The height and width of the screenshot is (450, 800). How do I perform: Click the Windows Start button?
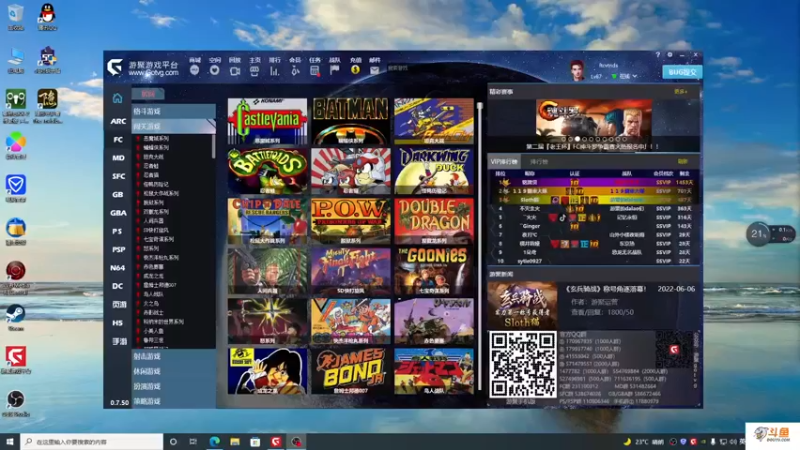click(10, 441)
